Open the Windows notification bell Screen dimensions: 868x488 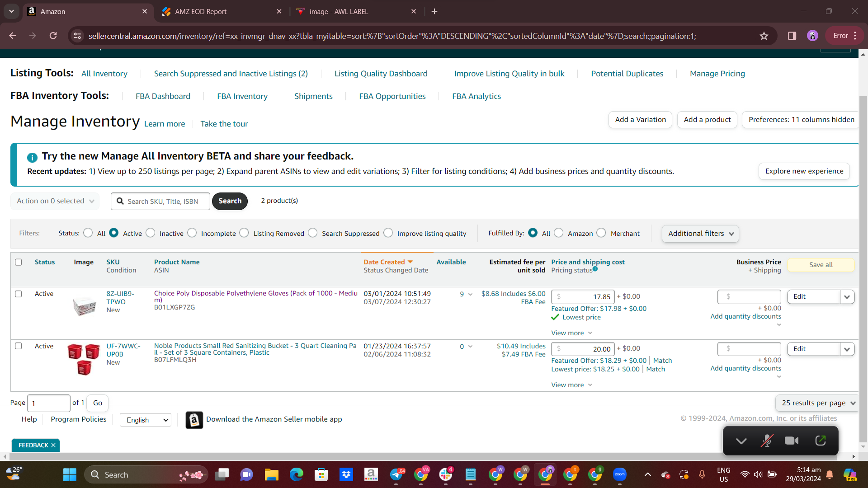830,475
